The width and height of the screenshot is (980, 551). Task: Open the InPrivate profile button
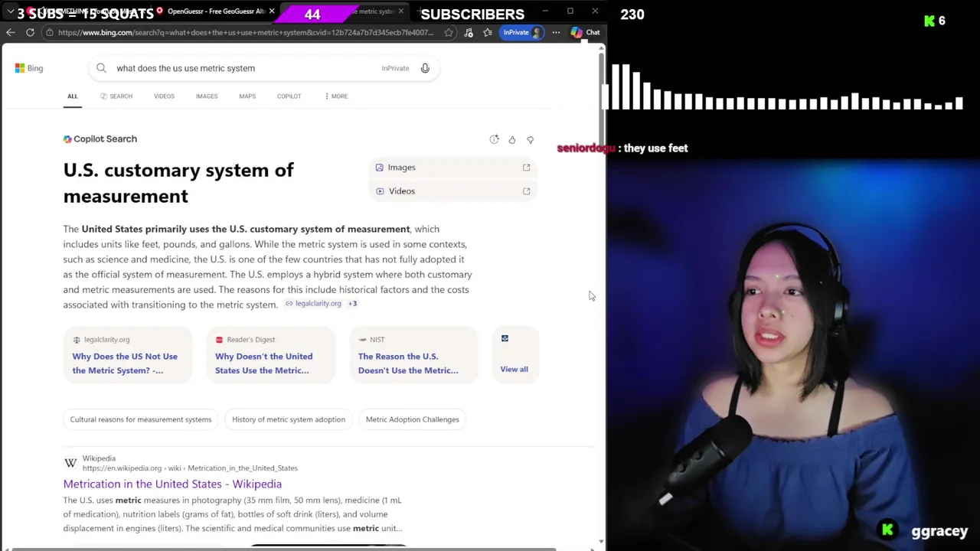click(x=522, y=32)
